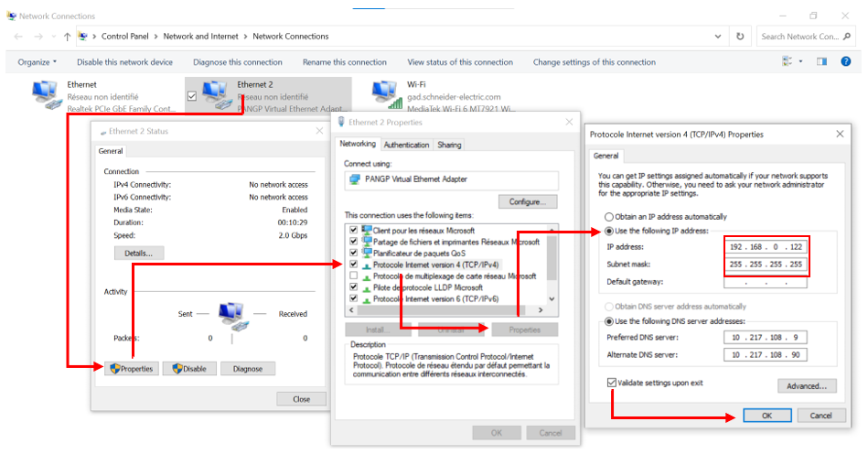Click General tab in IPv4 Properties
This screenshot has width=868, height=454.
point(606,156)
